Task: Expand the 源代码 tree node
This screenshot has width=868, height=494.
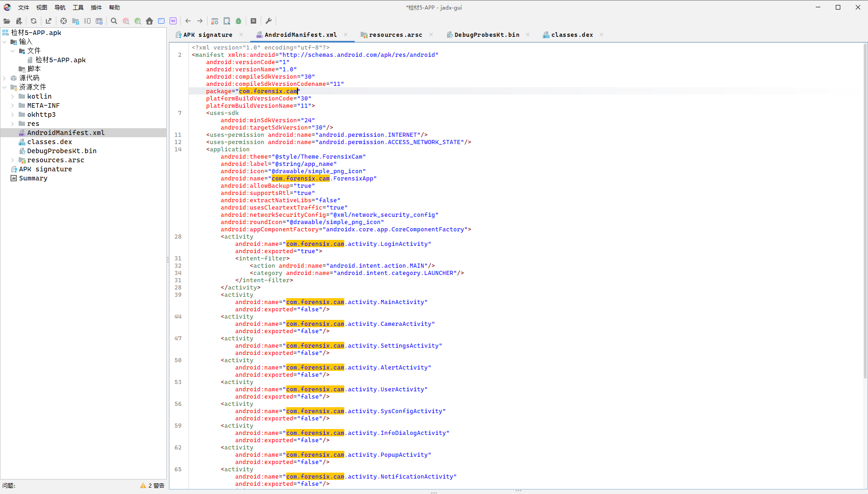Action: pyautogui.click(x=5, y=78)
